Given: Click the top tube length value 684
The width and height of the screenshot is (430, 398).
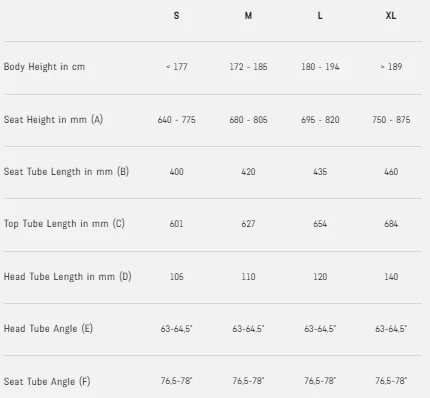Looking at the screenshot, I should [391, 224].
